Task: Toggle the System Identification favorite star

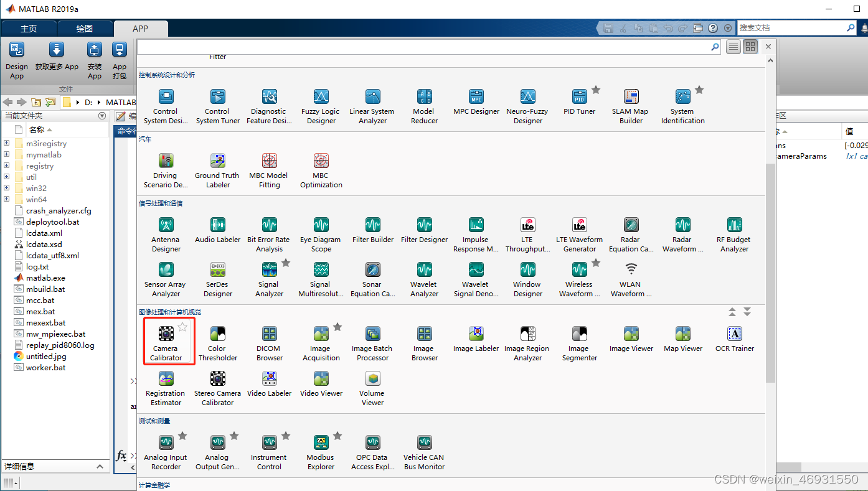Action: point(699,90)
